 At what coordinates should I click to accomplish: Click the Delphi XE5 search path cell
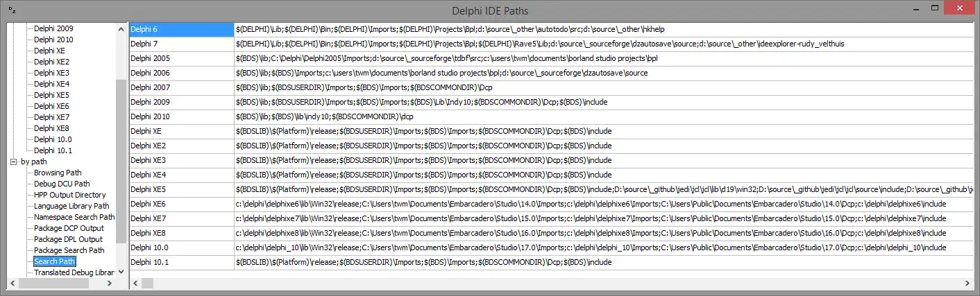click(604, 190)
